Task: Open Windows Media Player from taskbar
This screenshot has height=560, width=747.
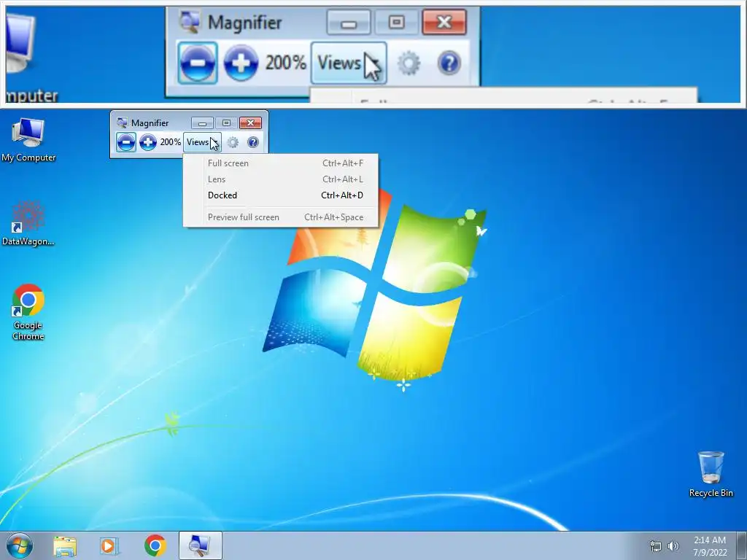Action: 109,545
